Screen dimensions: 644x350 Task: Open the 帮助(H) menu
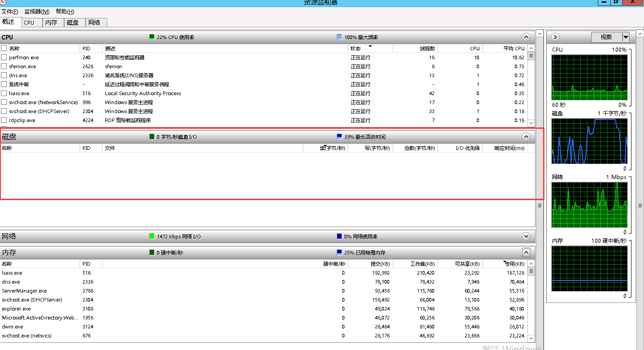tap(65, 12)
